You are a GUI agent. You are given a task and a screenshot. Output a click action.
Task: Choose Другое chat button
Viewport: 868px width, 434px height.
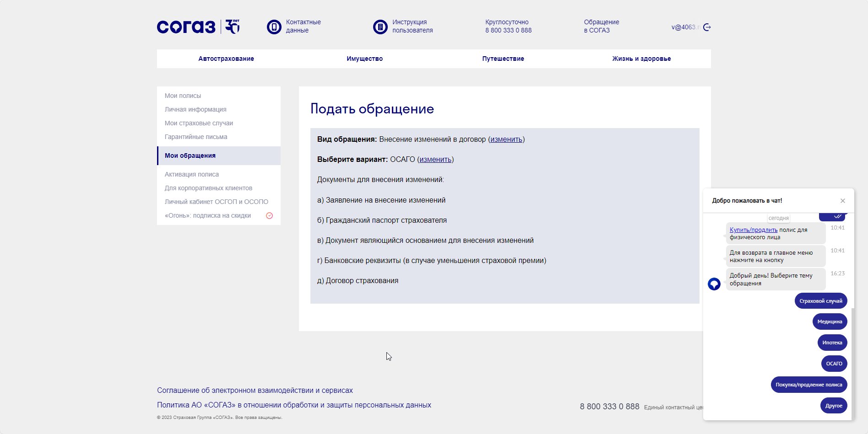click(834, 406)
